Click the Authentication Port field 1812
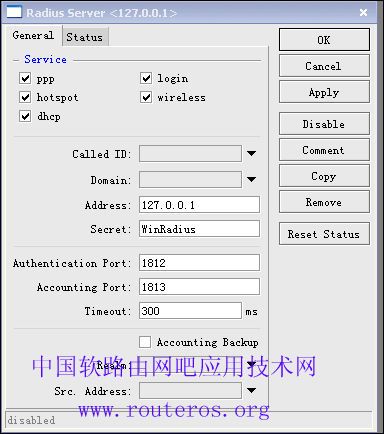Viewport: 384px width, 434px height. click(199, 263)
